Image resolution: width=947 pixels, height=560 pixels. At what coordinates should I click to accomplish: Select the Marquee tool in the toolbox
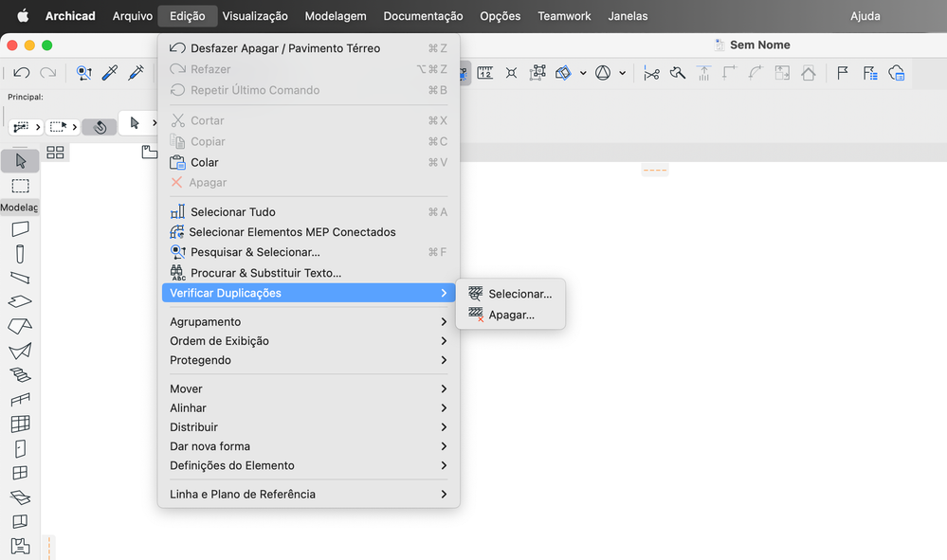(20, 186)
